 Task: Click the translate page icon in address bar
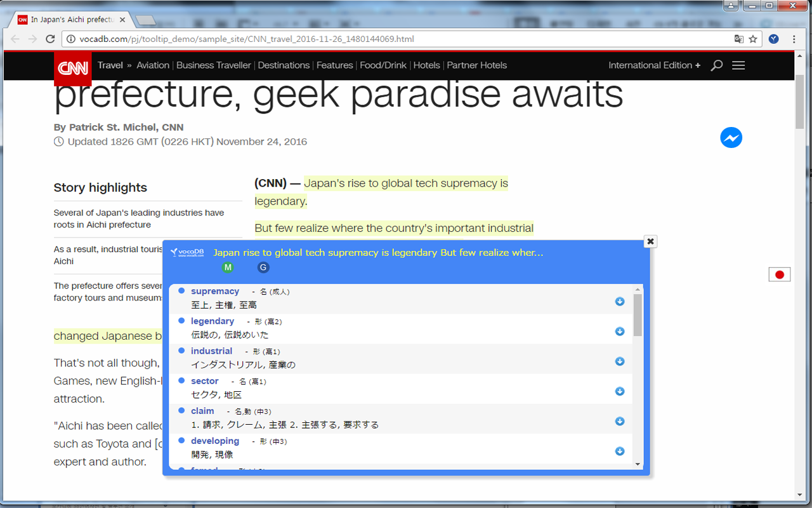click(x=738, y=39)
